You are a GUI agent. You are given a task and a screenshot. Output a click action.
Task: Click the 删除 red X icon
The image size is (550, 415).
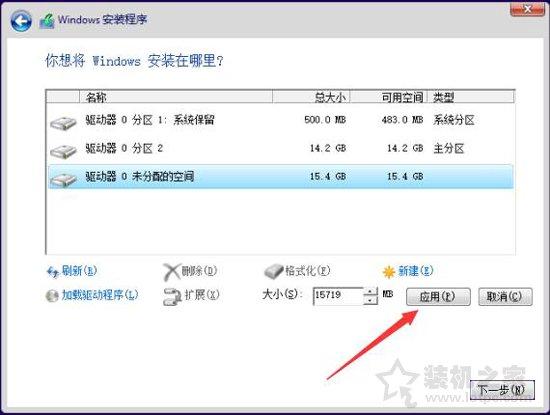[172, 272]
